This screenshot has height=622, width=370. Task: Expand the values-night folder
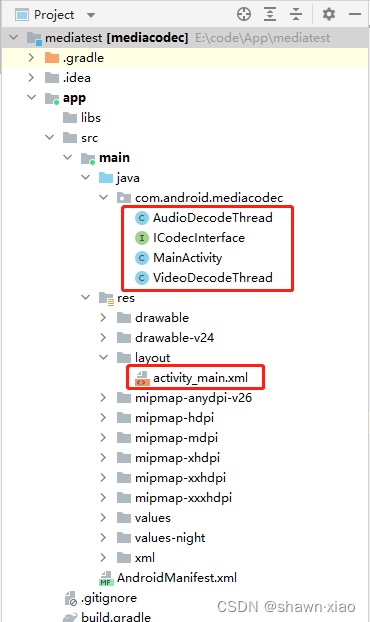click(104, 538)
